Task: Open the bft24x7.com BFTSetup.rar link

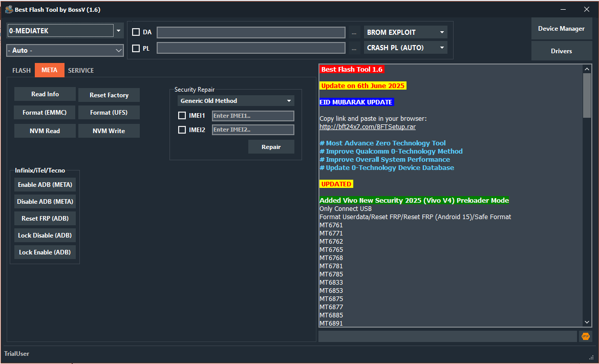Action: coord(368,127)
